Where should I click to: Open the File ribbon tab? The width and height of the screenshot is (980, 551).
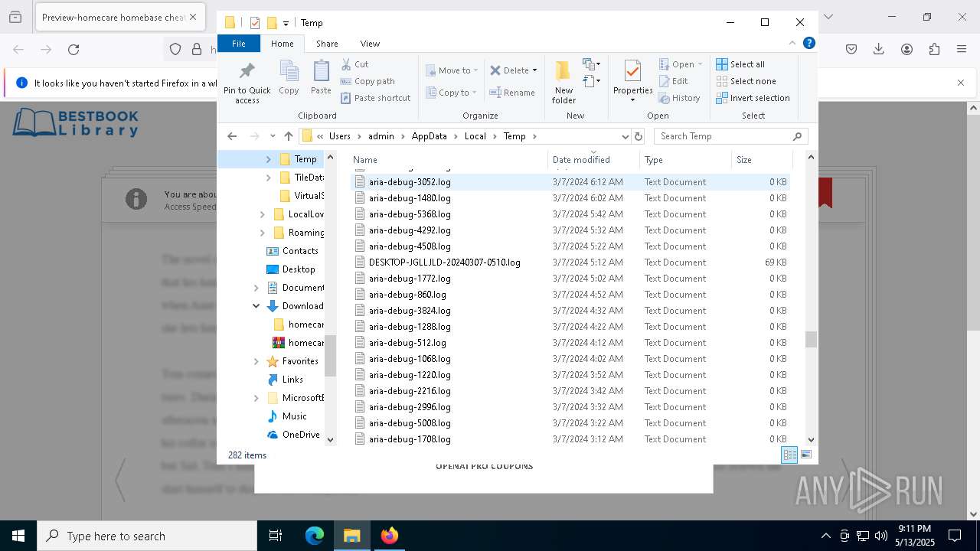pos(239,44)
